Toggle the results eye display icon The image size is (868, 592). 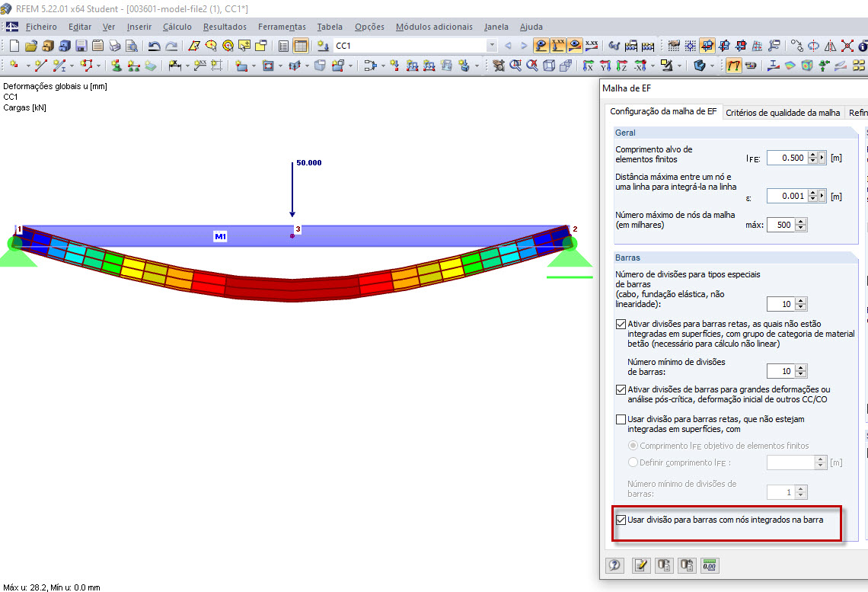click(575, 46)
